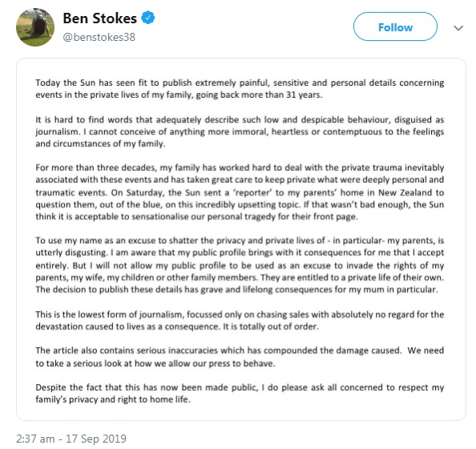The width and height of the screenshot is (476, 449).
Task: Click the paragraph starting 'To use my name as an excuse'
Action: pyautogui.click(x=240, y=265)
